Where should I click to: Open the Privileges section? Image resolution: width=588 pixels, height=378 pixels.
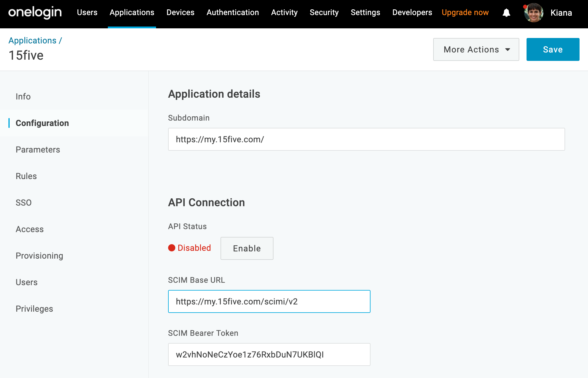(34, 308)
